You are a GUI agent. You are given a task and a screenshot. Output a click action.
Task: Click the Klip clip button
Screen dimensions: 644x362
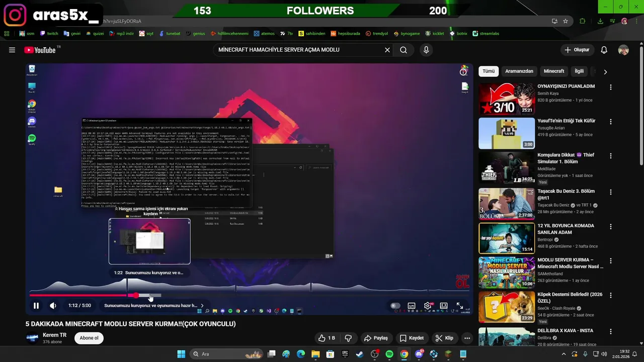(444, 338)
